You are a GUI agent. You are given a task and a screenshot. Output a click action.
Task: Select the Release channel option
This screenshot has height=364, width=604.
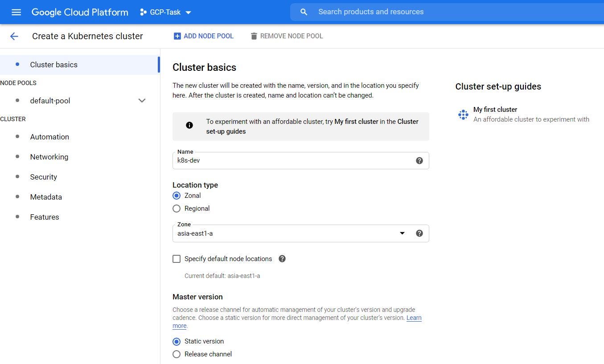tap(177, 354)
